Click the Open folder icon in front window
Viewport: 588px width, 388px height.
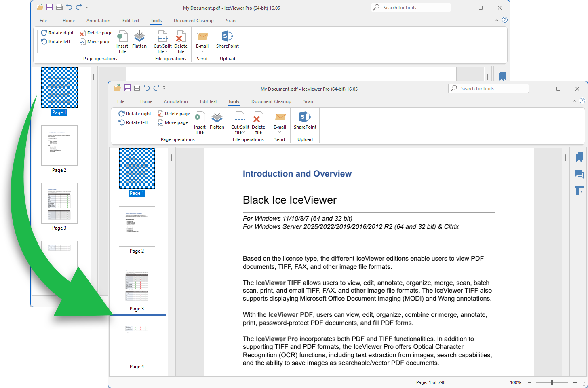[118, 88]
